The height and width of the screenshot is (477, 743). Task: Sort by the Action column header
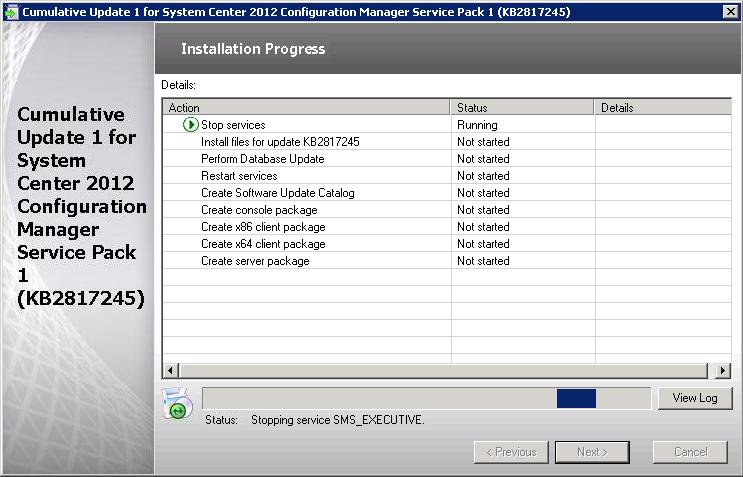pyautogui.click(x=306, y=107)
